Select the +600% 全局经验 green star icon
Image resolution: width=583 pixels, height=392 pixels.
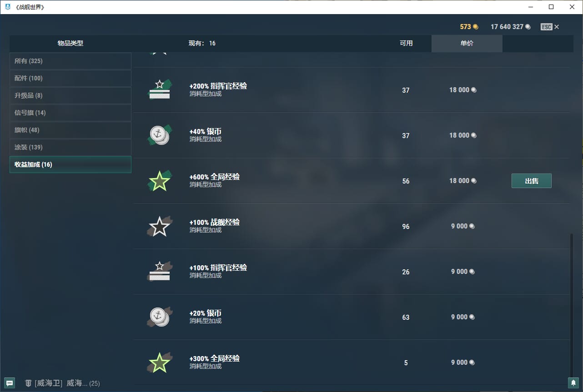[x=159, y=181]
